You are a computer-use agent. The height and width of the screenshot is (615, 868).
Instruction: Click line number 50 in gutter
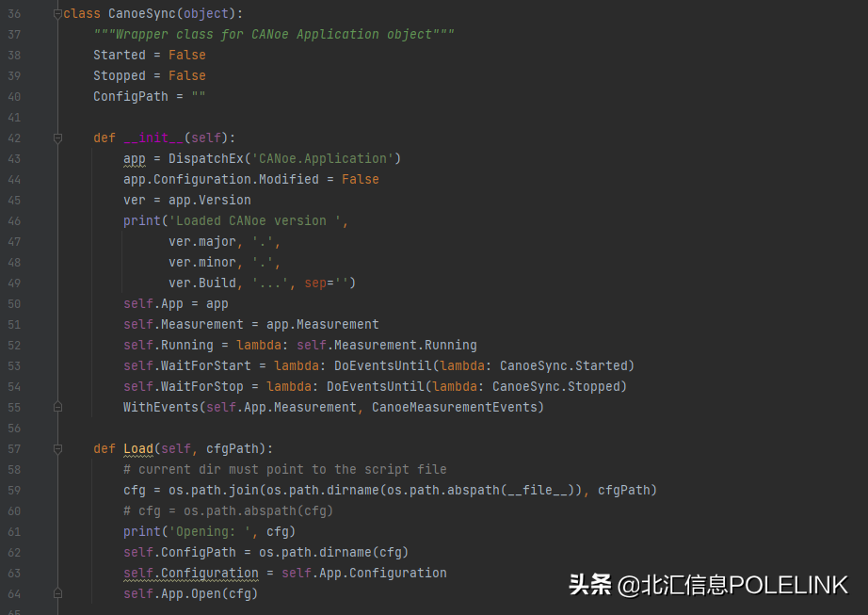[14, 304]
